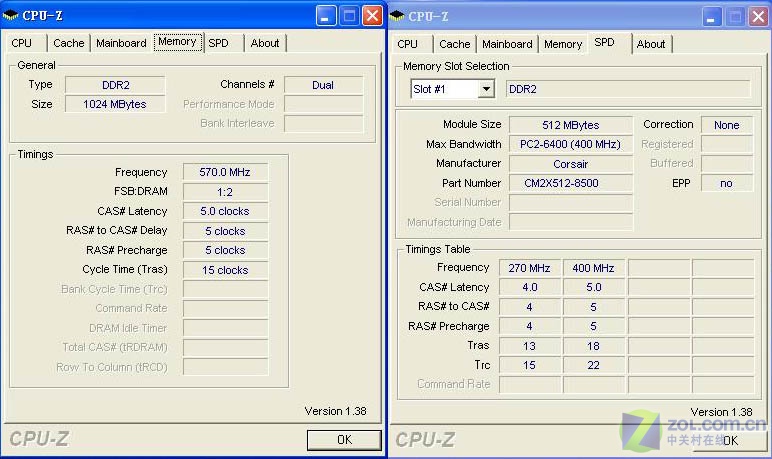Expand the Slot #1 dropdown arrow
Image resolution: width=772 pixels, height=459 pixels.
click(x=486, y=89)
